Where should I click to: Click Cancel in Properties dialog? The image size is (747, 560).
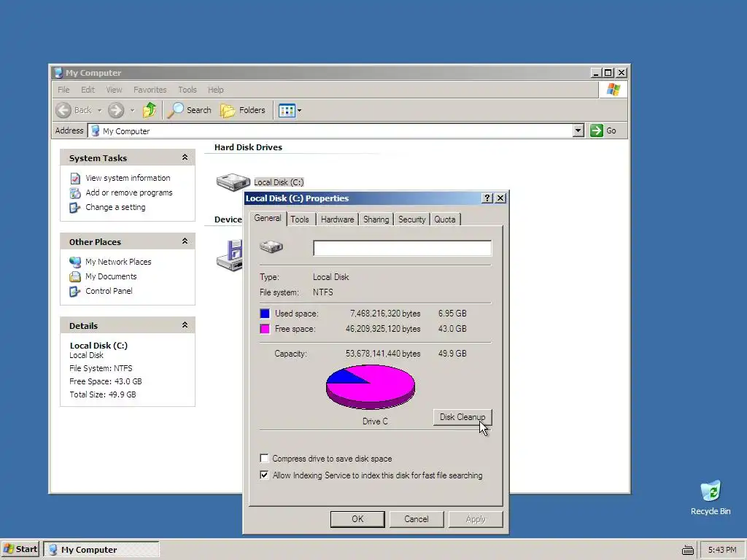417,519
